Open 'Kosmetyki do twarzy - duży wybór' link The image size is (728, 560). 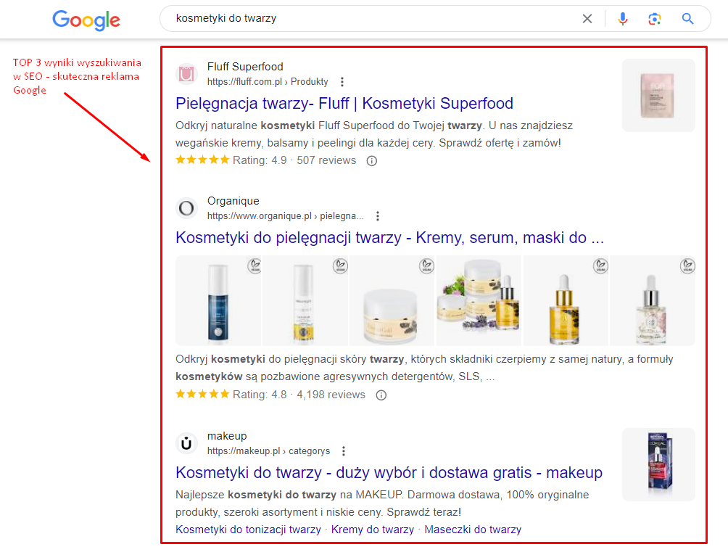click(389, 472)
